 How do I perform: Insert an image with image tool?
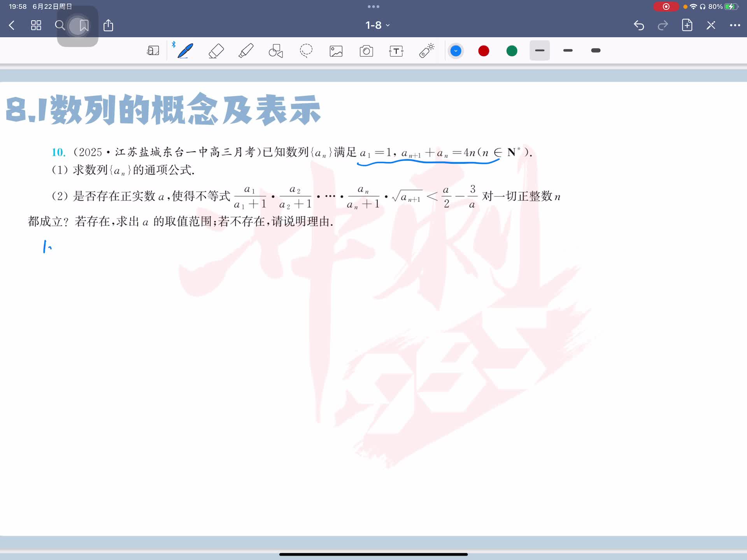pos(336,51)
